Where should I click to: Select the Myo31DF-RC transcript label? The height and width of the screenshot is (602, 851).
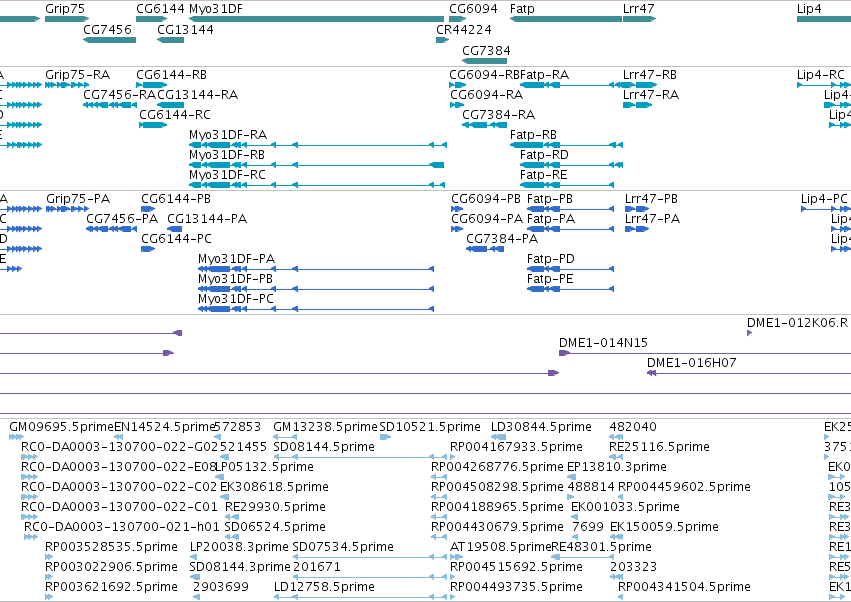(x=227, y=175)
